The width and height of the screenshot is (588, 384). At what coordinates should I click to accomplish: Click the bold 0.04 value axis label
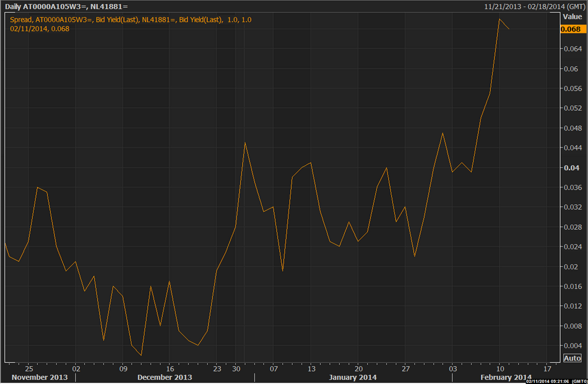tap(570, 168)
